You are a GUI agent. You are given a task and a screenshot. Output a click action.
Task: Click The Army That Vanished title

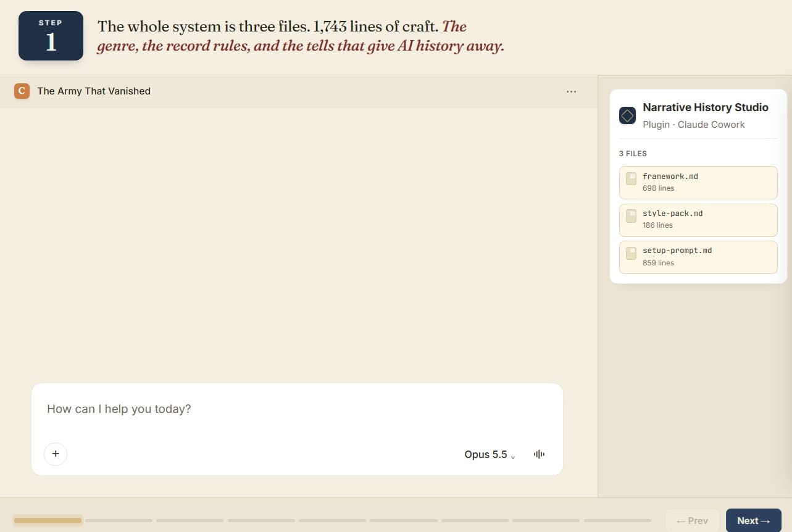pos(94,91)
